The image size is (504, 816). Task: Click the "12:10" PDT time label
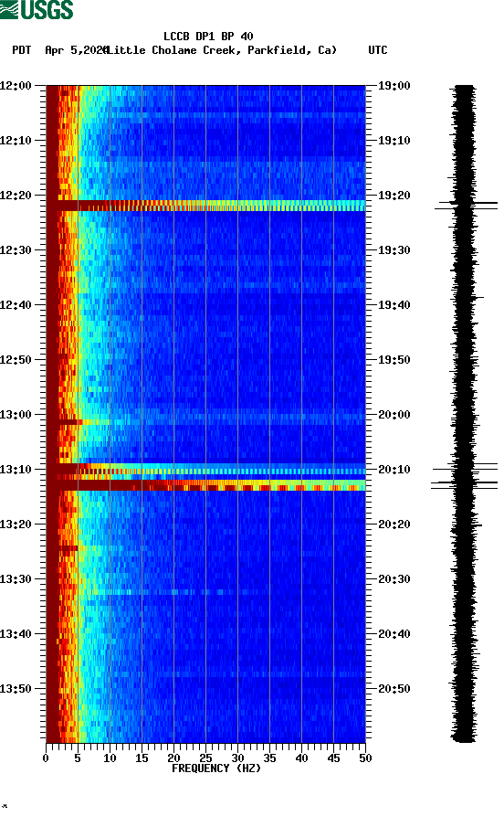click(16, 141)
